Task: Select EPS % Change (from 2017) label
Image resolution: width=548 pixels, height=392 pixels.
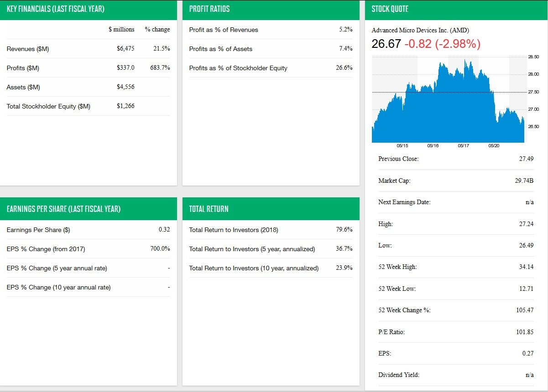Action: pos(46,249)
